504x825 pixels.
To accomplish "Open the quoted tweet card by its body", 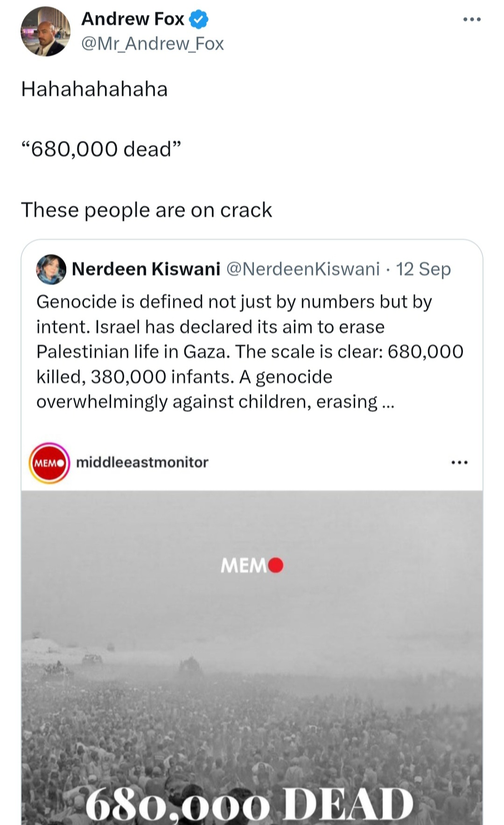I will point(250,352).
